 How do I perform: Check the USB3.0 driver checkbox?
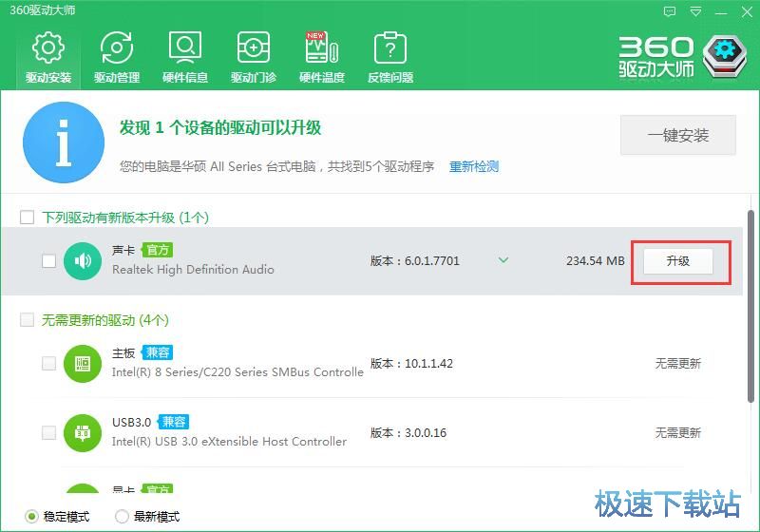tap(49, 432)
